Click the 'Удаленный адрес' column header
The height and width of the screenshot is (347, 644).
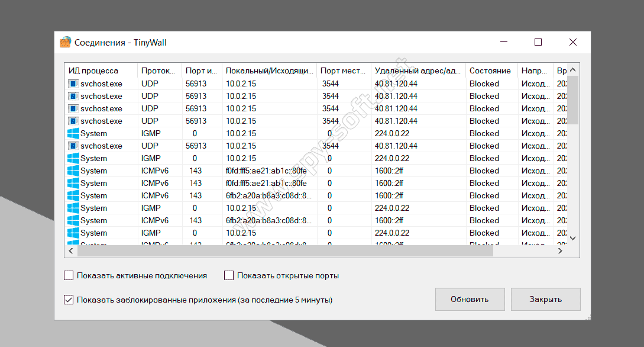(x=418, y=70)
